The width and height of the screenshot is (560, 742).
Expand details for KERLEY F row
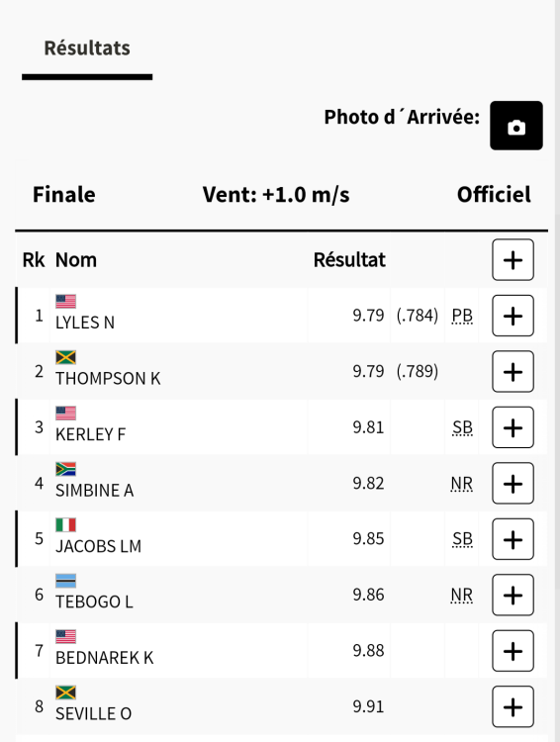[x=513, y=427]
